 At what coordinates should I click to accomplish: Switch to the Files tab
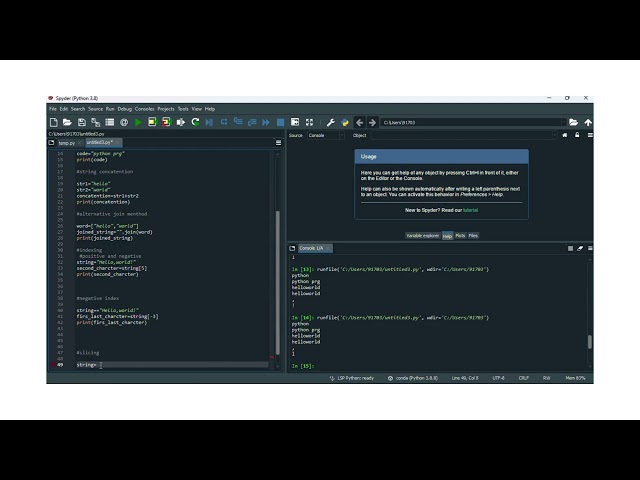pyautogui.click(x=473, y=236)
